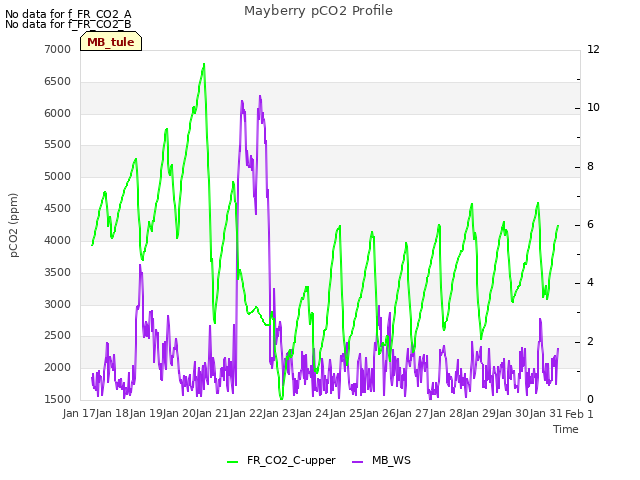The height and width of the screenshot is (480, 640).
Task: Click the Jan 27 date tick label
Action: 413,413
